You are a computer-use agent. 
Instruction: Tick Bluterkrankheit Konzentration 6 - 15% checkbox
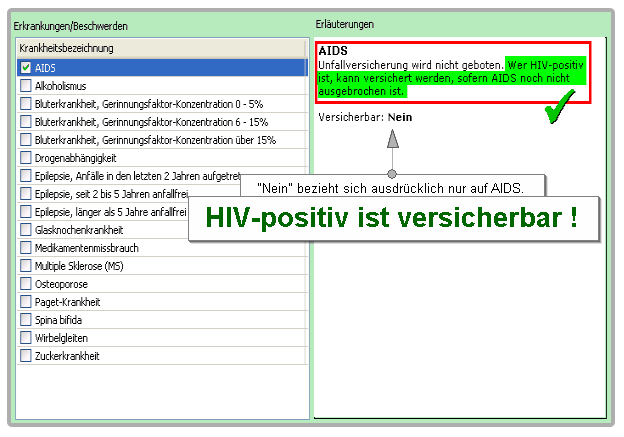point(26,122)
